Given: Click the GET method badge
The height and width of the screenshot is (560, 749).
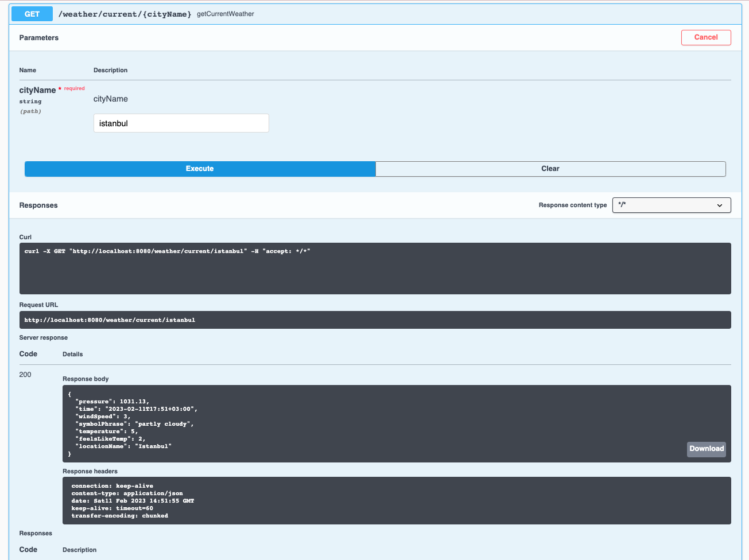Looking at the screenshot, I should 32,14.
